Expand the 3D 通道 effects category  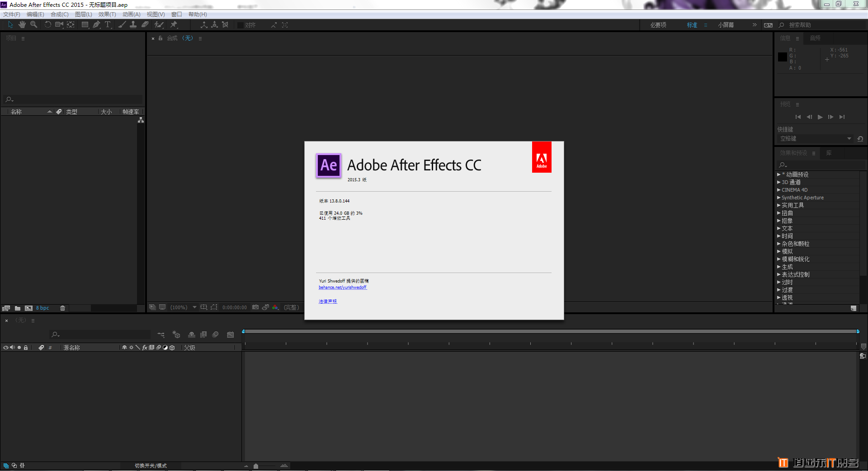(778, 182)
